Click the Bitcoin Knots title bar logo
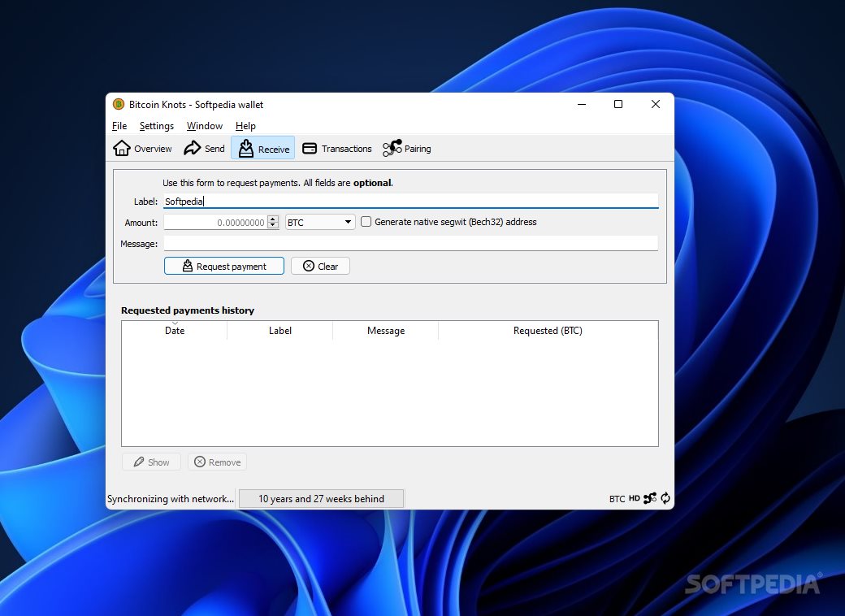The image size is (845, 616). click(119, 104)
